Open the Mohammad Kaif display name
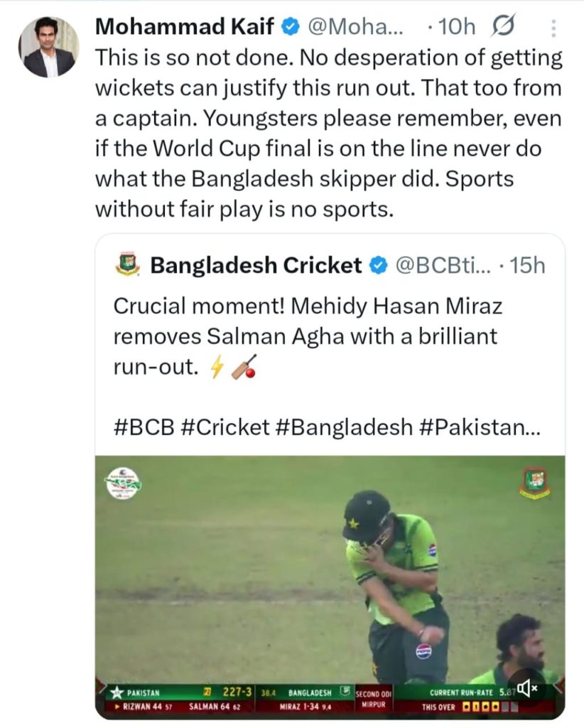Viewport: 584px width, 728px height. point(186,27)
